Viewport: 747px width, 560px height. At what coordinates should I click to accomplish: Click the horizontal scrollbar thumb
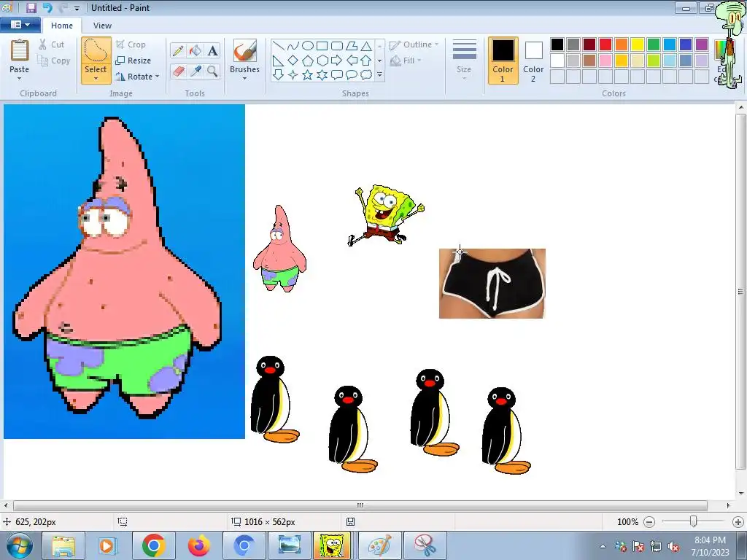pos(360,505)
